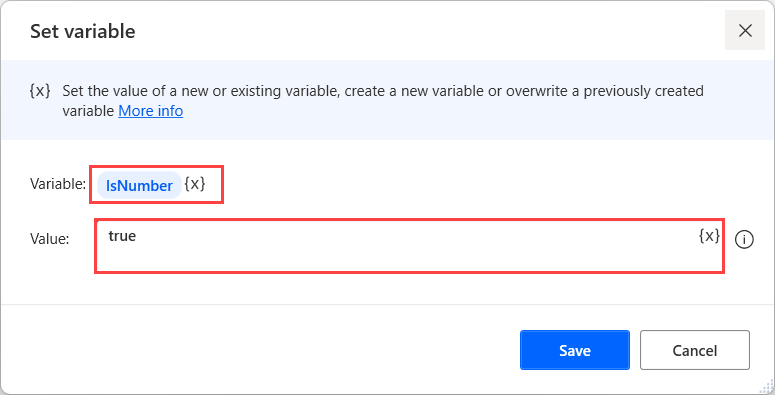Open variable picker inside Value field
The height and width of the screenshot is (395, 775).
point(709,236)
